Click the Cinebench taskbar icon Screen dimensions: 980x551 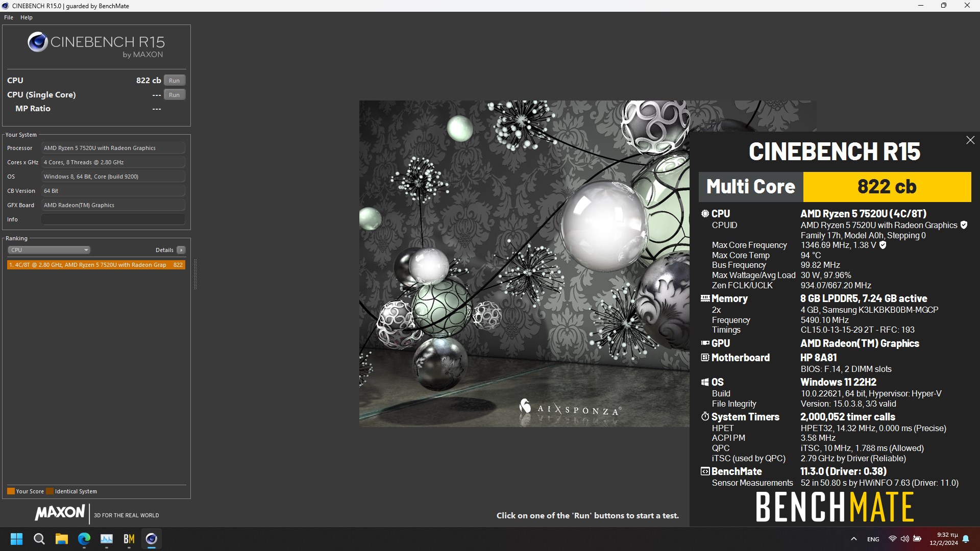(x=151, y=539)
